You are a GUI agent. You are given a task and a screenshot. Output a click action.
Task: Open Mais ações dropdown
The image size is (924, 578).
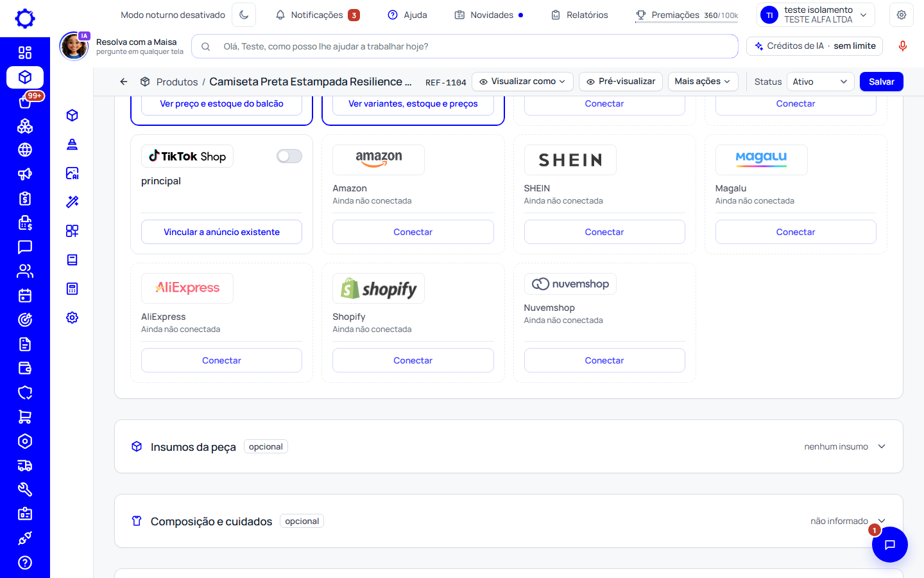pyautogui.click(x=703, y=82)
